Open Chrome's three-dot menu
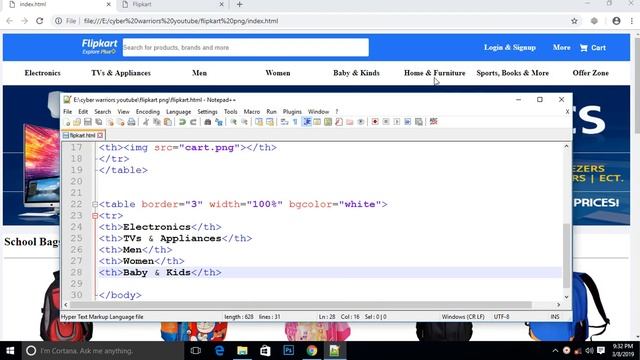The width and height of the screenshot is (640, 360). tap(632, 21)
